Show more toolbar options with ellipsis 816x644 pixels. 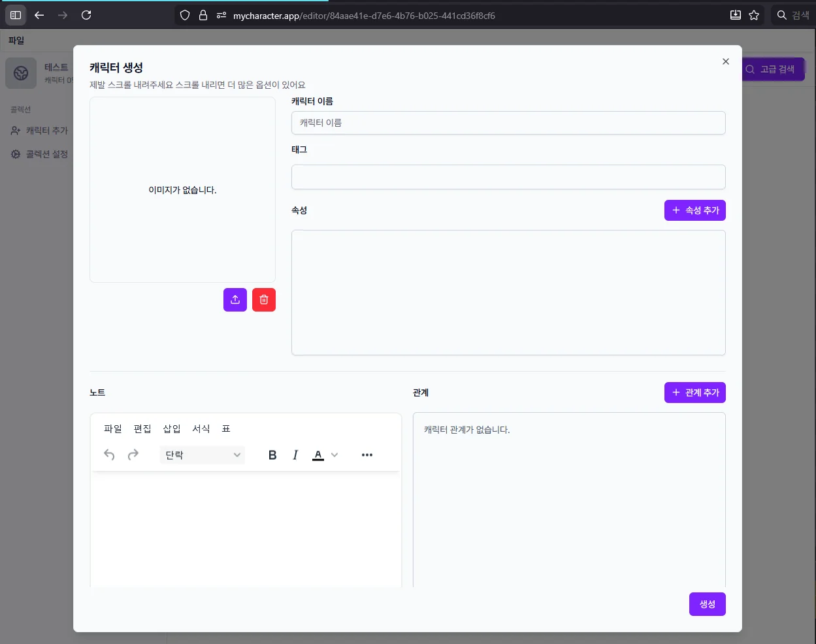367,455
